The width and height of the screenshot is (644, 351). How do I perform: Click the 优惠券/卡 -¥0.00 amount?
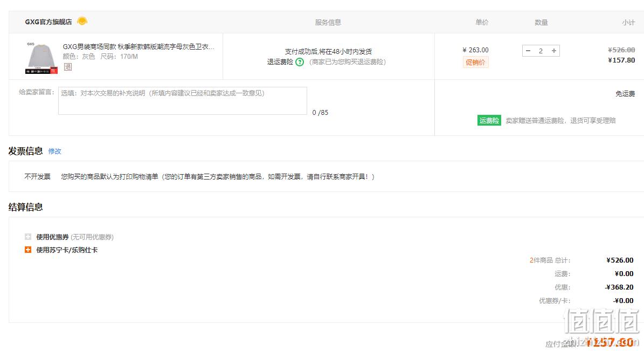[x=624, y=301]
